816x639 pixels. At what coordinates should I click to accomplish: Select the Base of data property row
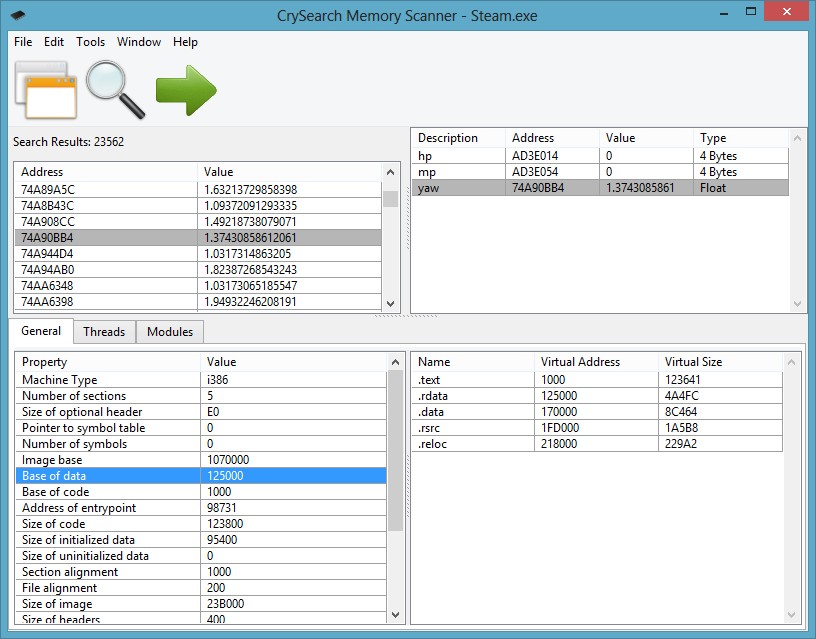pos(201,476)
